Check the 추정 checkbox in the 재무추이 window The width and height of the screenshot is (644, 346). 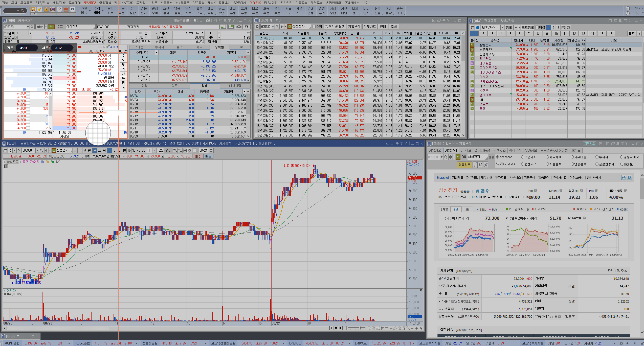[x=314, y=27]
